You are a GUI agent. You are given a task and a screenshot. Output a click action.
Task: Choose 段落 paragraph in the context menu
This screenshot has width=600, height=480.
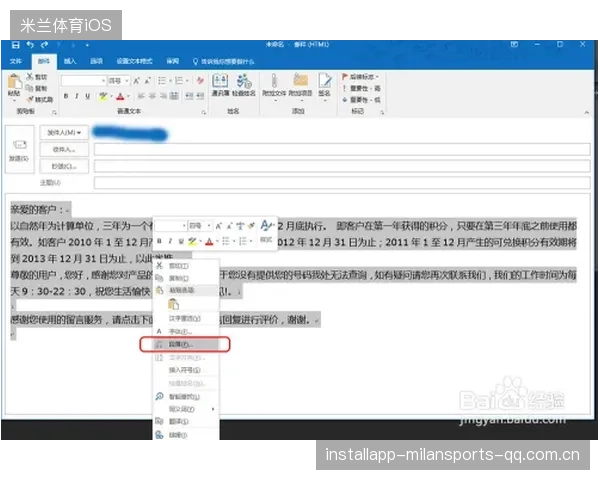click(x=186, y=344)
